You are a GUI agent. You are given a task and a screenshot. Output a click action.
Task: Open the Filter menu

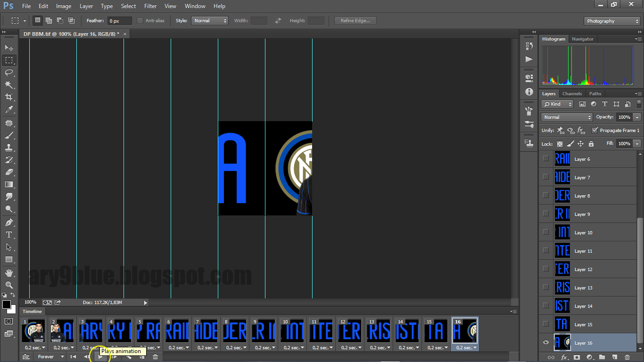[150, 6]
